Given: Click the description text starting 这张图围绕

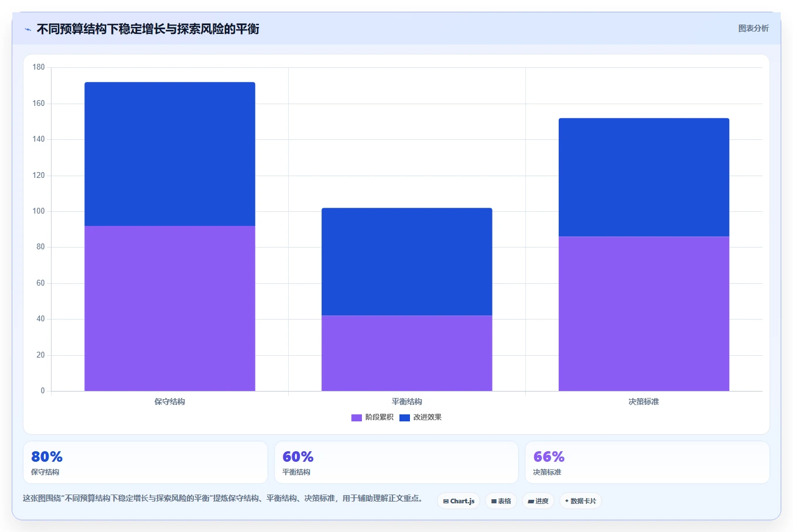Looking at the screenshot, I should (223, 499).
